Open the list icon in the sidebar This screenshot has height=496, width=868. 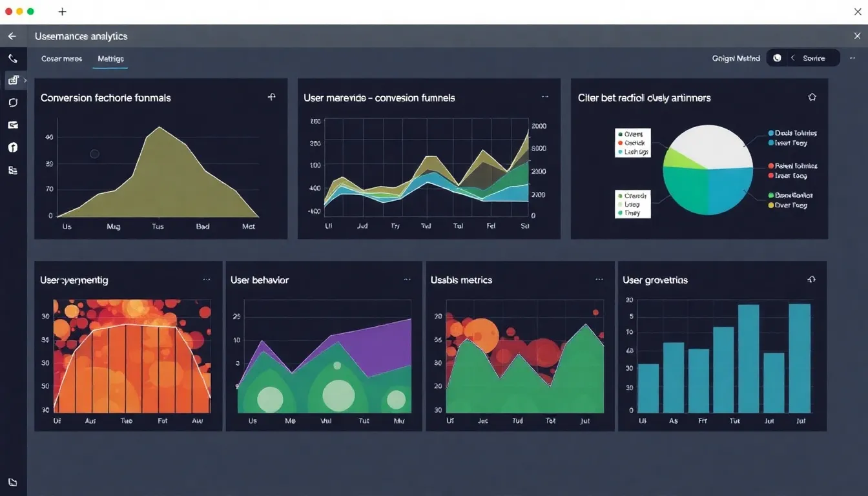point(13,170)
